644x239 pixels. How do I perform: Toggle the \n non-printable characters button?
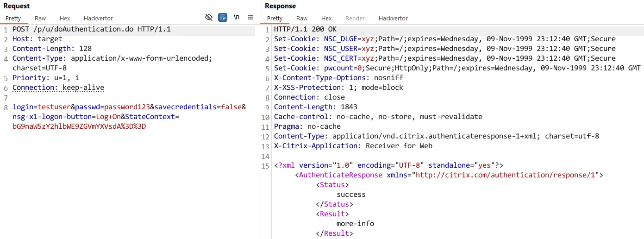237,18
